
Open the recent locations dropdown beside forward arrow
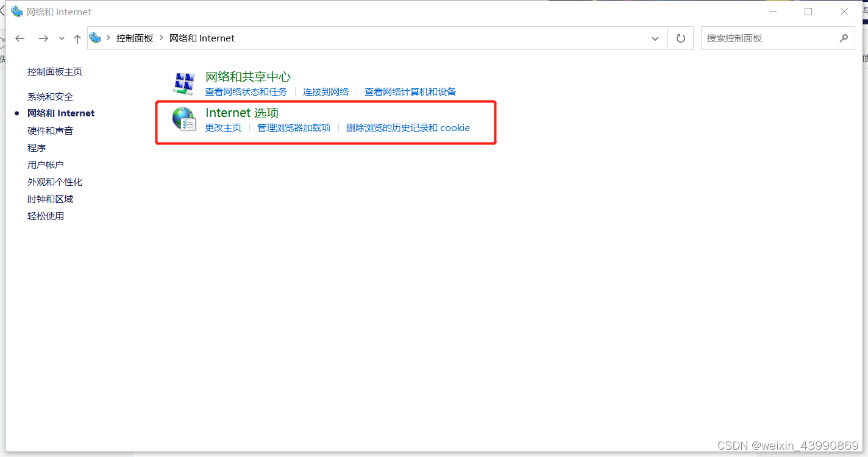pos(61,38)
